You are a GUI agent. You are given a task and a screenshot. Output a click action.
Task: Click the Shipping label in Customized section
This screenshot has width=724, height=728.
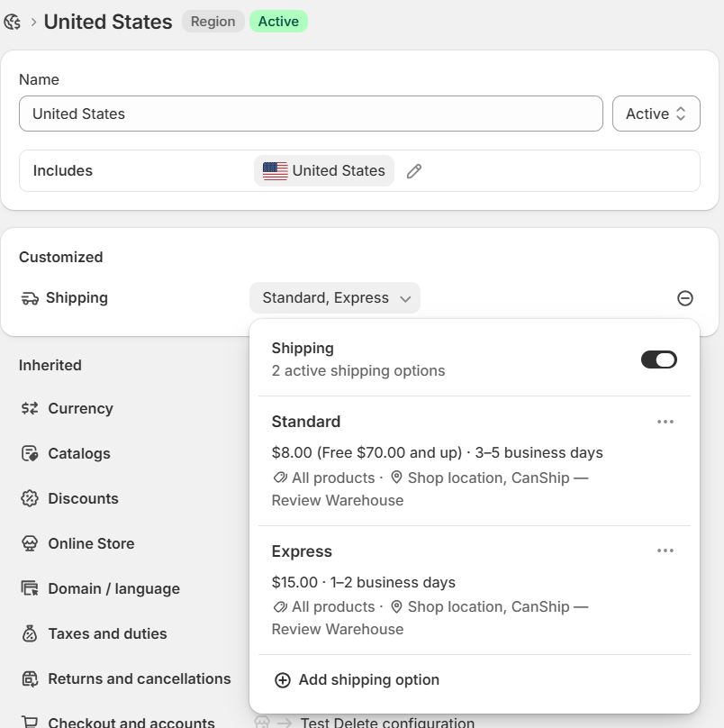point(77,298)
